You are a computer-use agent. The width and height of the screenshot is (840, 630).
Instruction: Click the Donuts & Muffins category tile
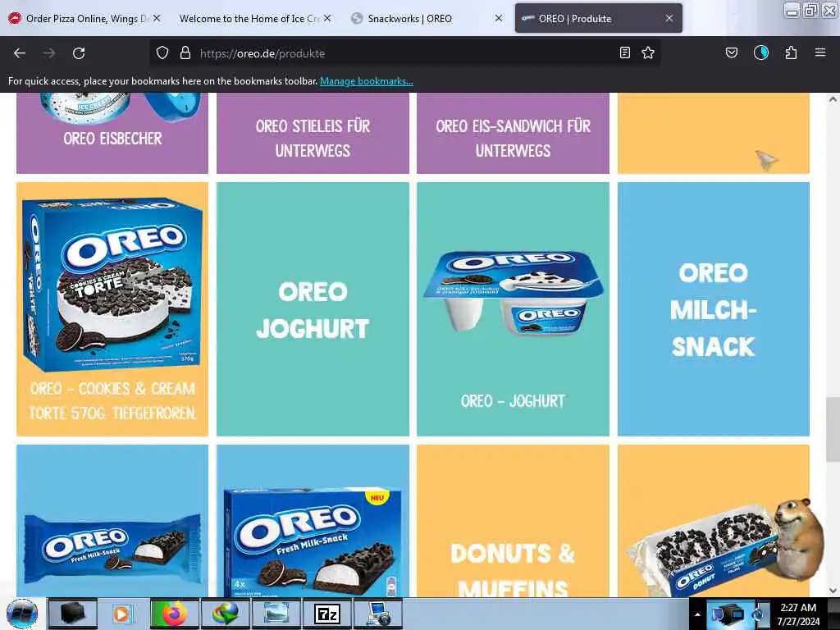pos(513,521)
